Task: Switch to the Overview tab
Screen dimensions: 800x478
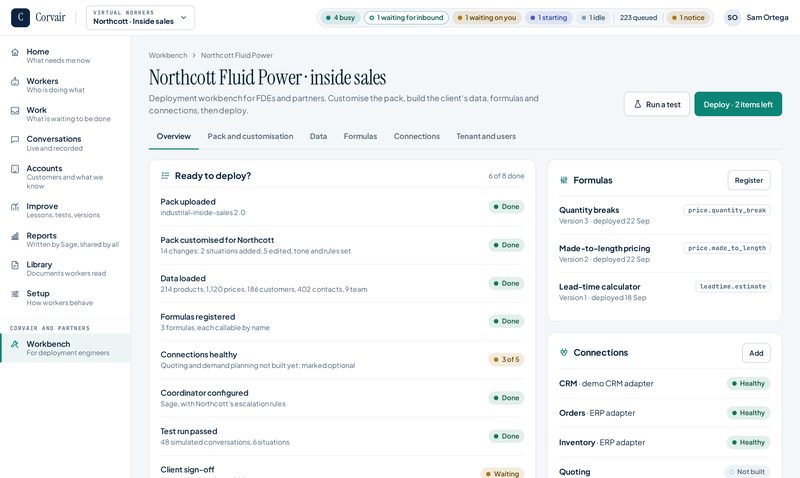Action: [173, 136]
